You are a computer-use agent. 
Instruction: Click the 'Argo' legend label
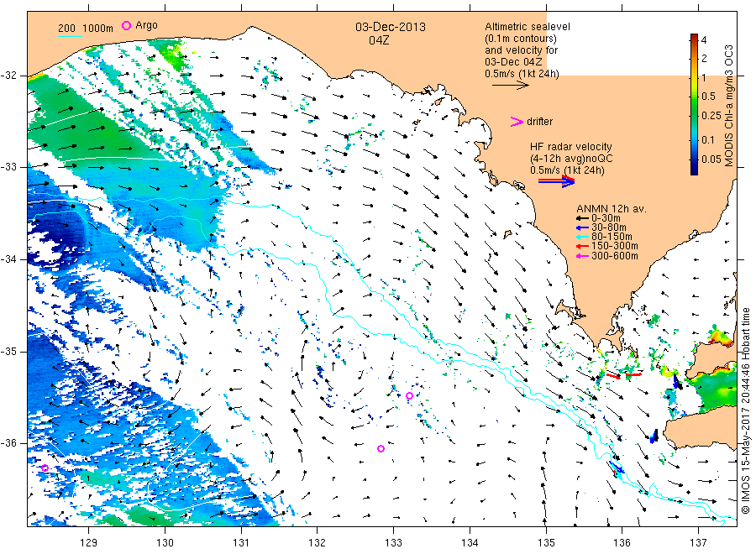[x=146, y=25]
